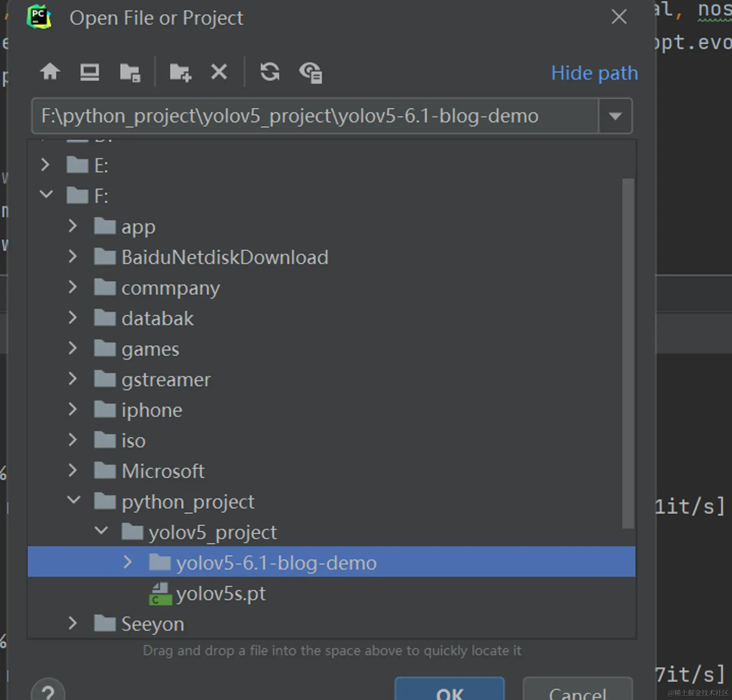The image size is (732, 700).
Task: Click the help question mark button
Action: tap(48, 692)
